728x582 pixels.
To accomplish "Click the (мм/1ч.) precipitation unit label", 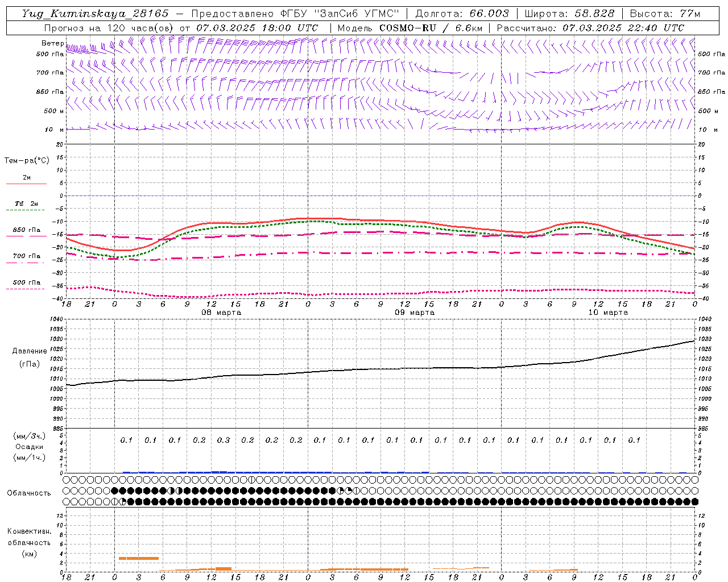I will [x=29, y=458].
